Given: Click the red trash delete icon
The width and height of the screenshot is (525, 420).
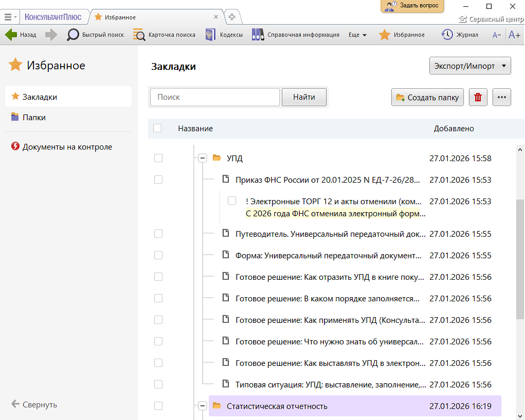Looking at the screenshot, I should click(x=478, y=97).
